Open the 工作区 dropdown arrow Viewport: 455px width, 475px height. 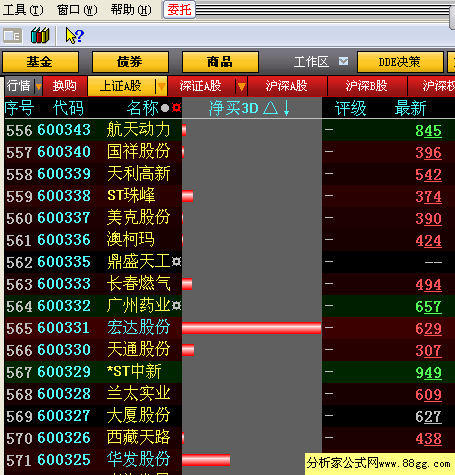pos(343,61)
